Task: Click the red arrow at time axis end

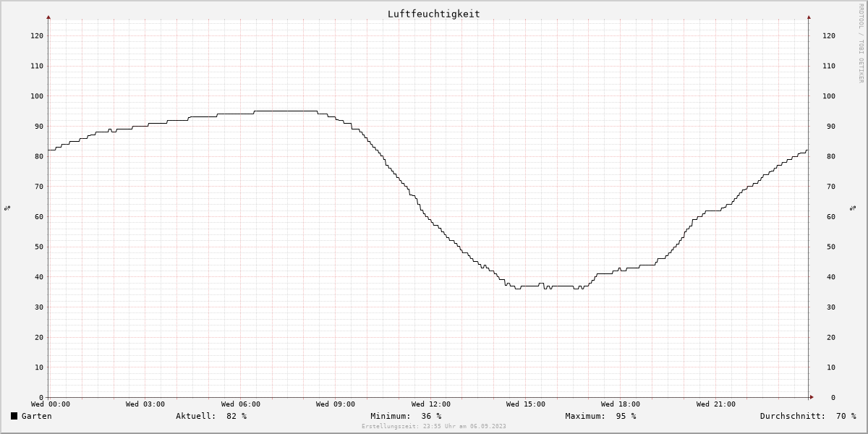Action: 812,397
